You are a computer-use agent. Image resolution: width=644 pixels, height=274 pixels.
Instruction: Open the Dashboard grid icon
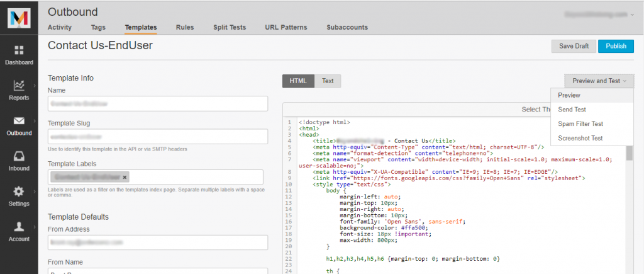19,50
